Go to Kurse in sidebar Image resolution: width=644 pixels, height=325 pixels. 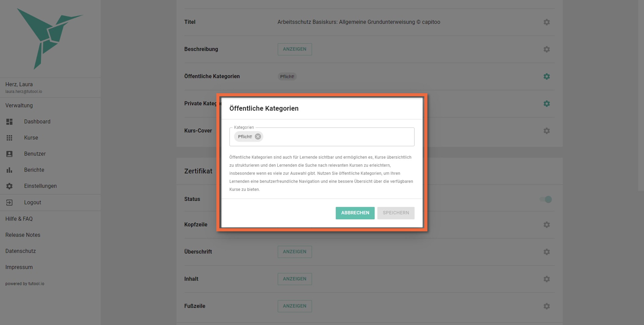(x=31, y=138)
